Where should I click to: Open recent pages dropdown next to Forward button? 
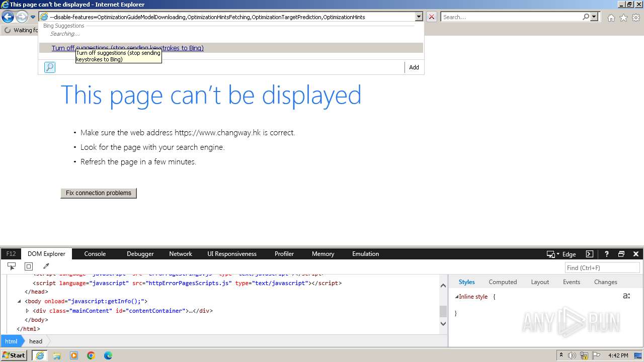pyautogui.click(x=33, y=17)
